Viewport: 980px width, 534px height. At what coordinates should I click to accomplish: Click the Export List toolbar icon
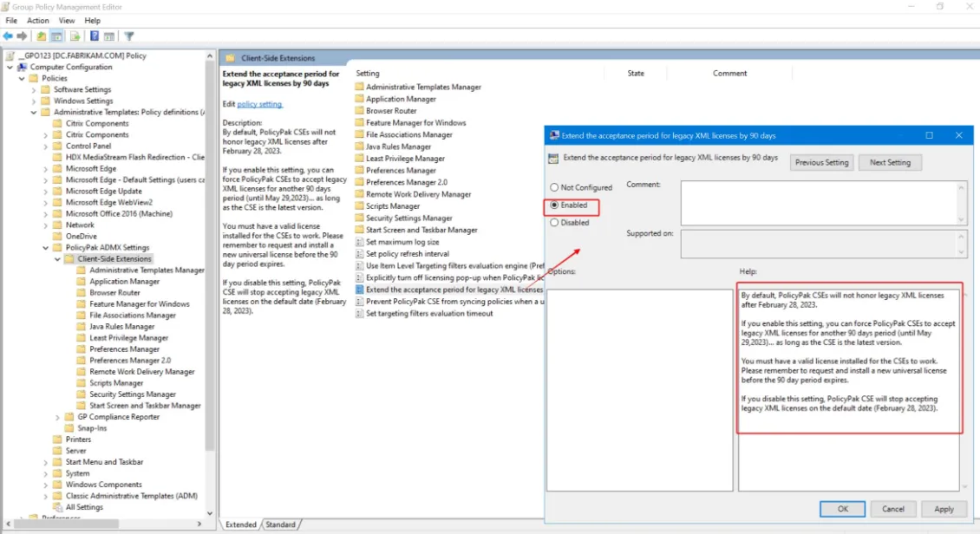tap(75, 36)
